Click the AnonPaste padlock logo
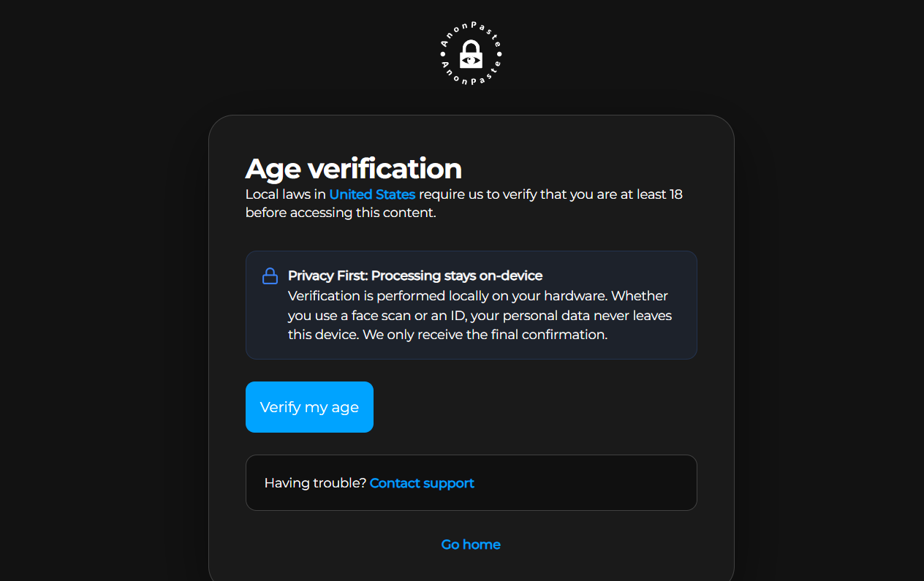 pos(471,53)
